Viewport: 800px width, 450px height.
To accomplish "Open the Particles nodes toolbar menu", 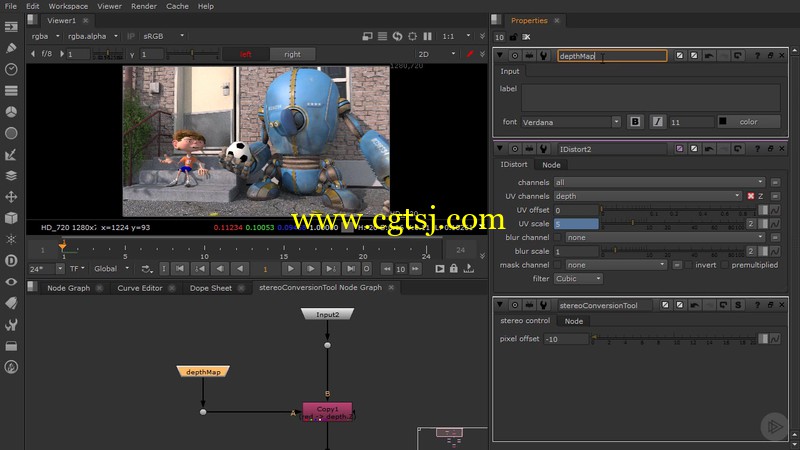I will tap(11, 239).
